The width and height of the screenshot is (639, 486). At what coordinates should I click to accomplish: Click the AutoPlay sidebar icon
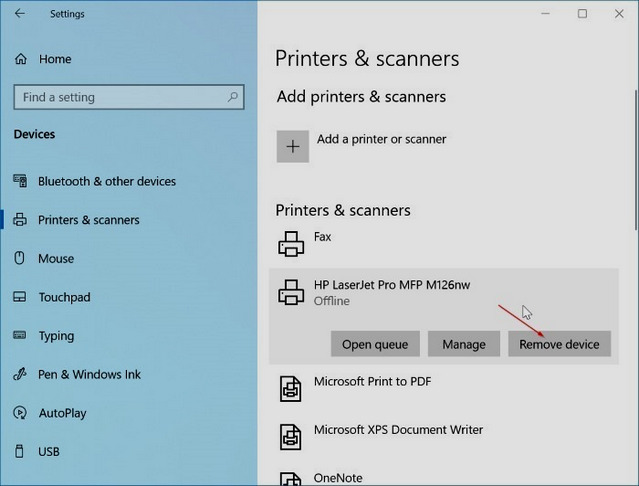(x=20, y=413)
